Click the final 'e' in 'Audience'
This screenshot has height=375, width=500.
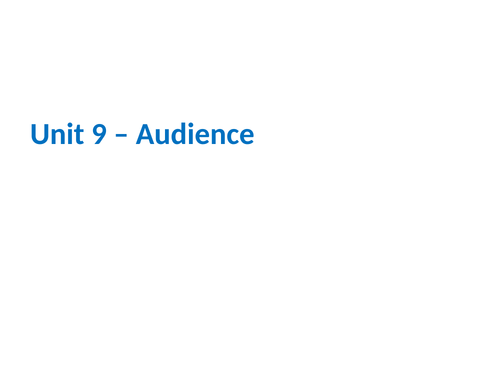(247, 137)
